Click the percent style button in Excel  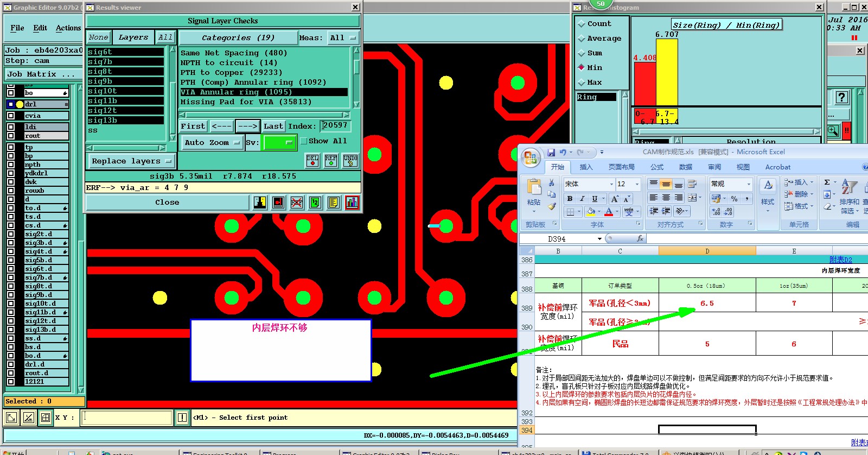coord(734,199)
